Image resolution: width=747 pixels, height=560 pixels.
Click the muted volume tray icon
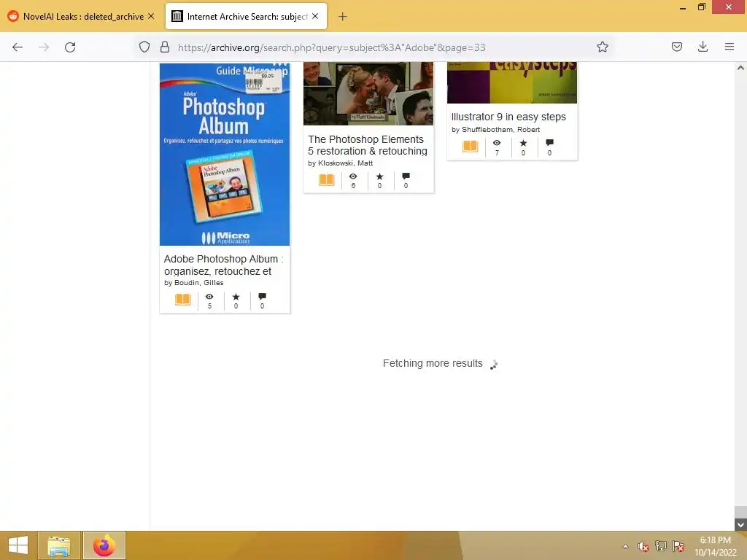tap(643, 546)
